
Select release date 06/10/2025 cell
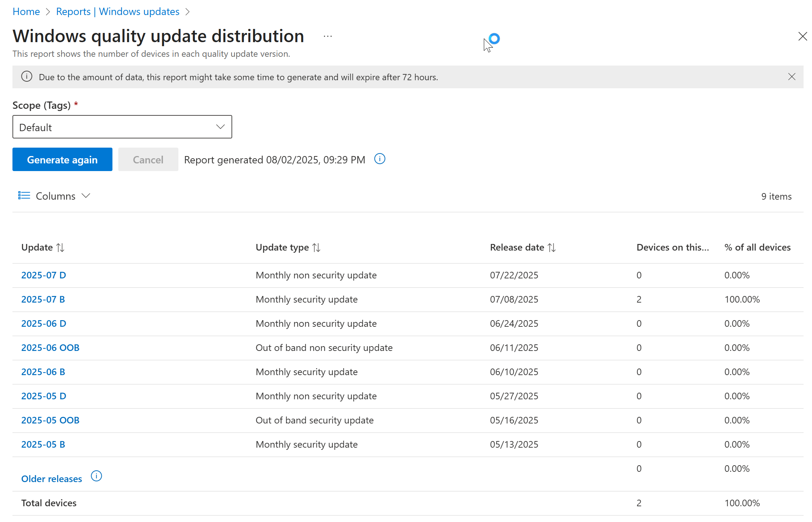(514, 372)
